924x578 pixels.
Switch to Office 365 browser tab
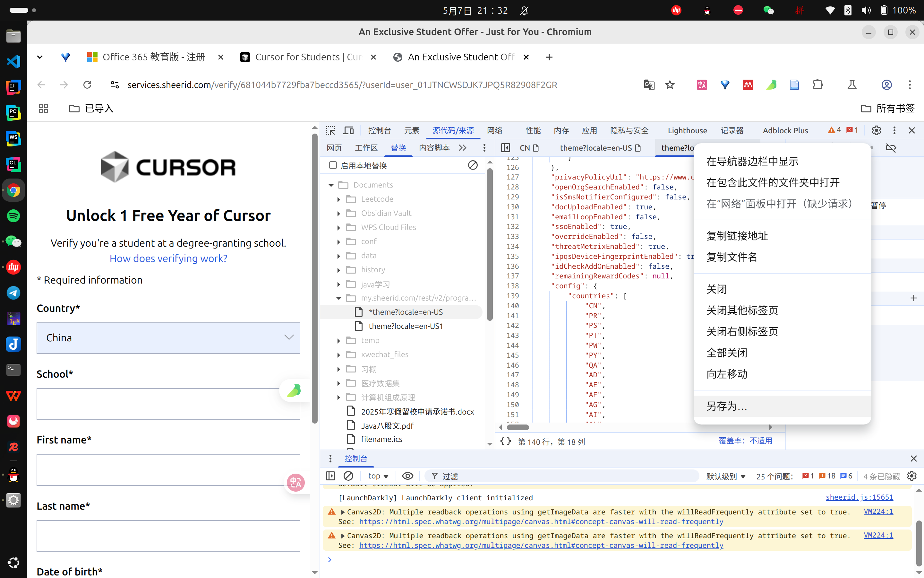click(154, 57)
